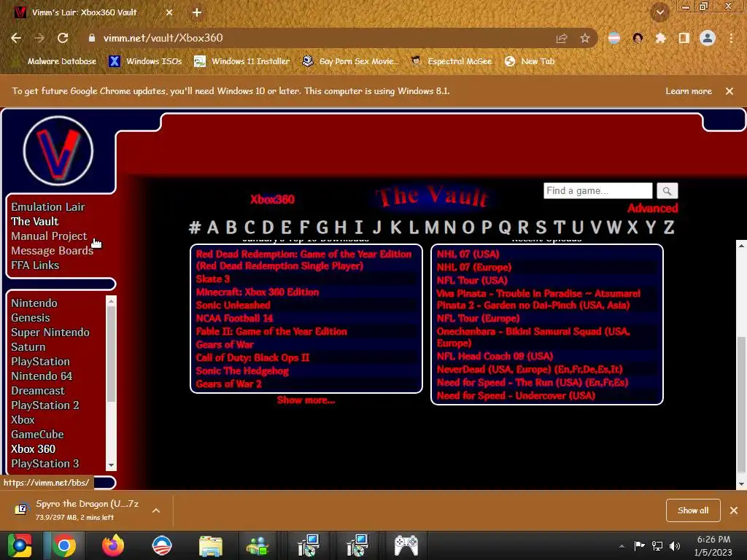This screenshot has height=560, width=747.
Task: Open Need for Speed - Undercover (USA)
Action: [x=516, y=396]
